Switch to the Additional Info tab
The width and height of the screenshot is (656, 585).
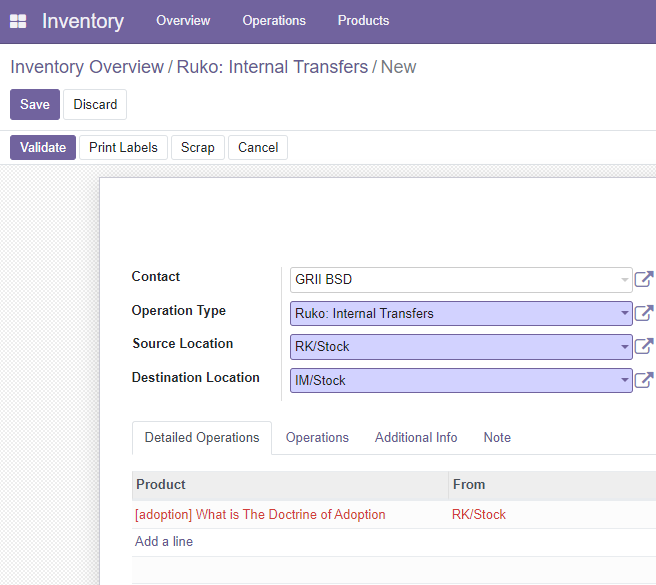[416, 437]
